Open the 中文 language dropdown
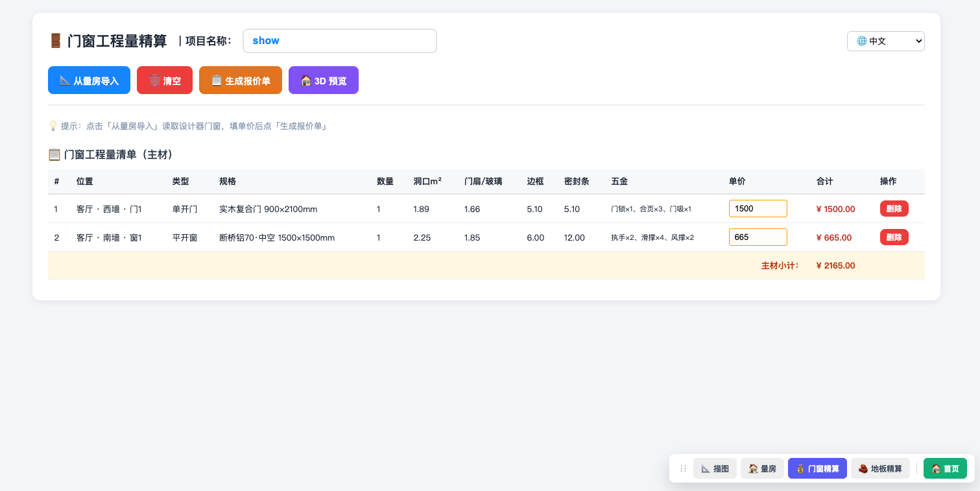 point(885,41)
